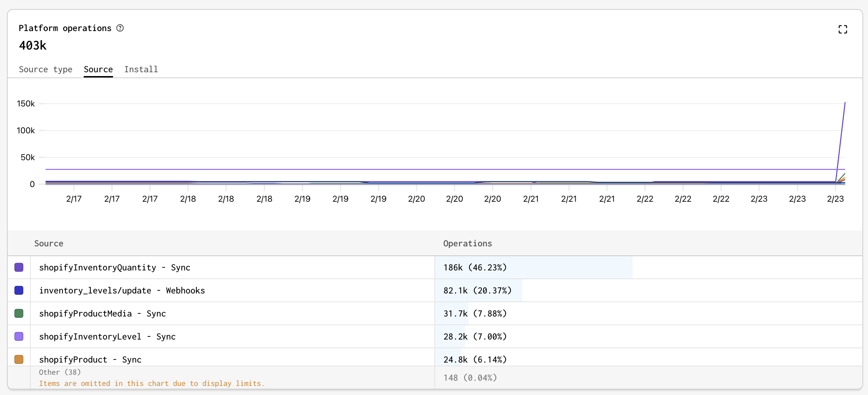Select the Source tab
868x395 pixels.
tap(98, 69)
